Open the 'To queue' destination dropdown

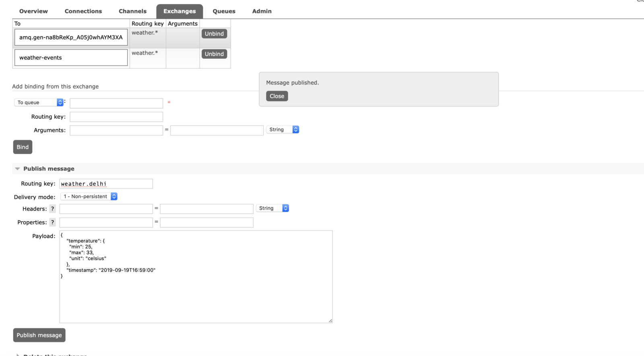tap(39, 103)
